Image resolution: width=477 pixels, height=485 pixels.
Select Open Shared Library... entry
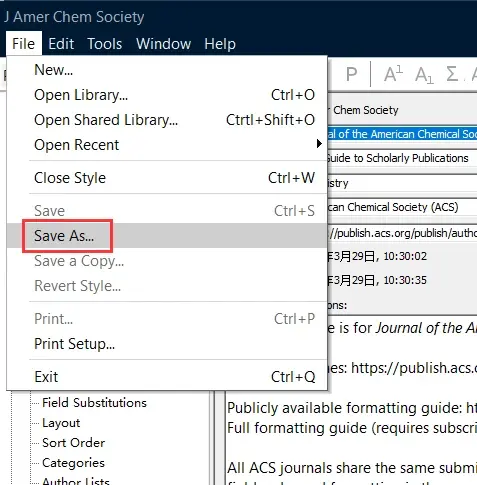pos(167,120)
